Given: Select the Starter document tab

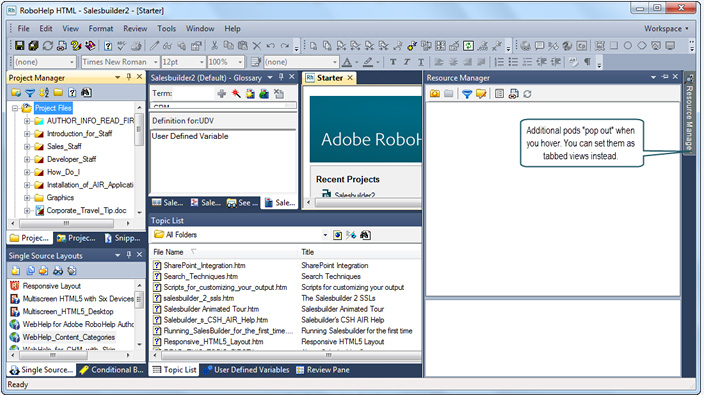Looking at the screenshot, I should pyautogui.click(x=330, y=78).
